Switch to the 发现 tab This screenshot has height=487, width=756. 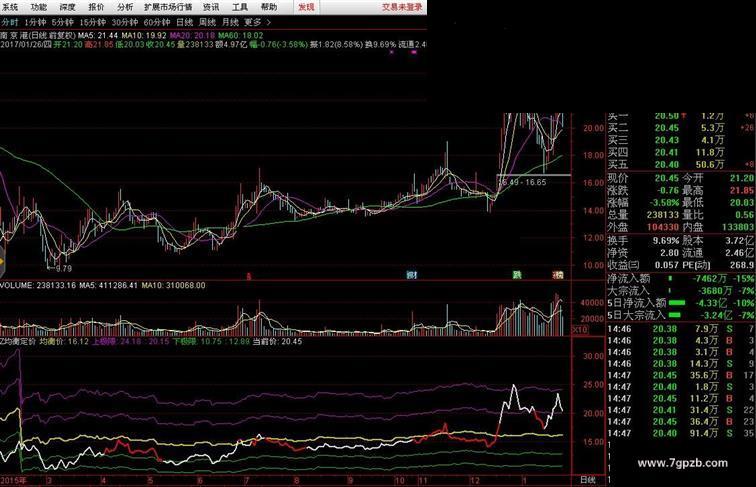point(306,7)
